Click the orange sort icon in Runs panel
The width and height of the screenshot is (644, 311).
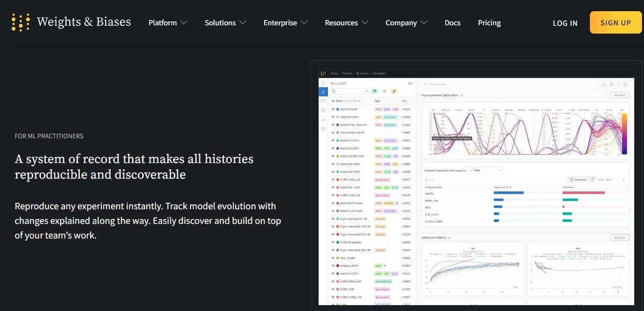click(x=394, y=92)
